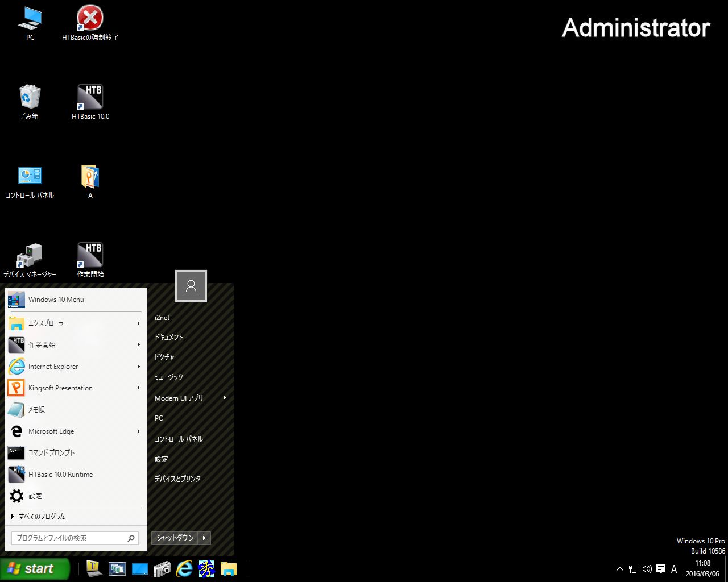Expand Microsoft Edge submenu arrow

tap(138, 431)
